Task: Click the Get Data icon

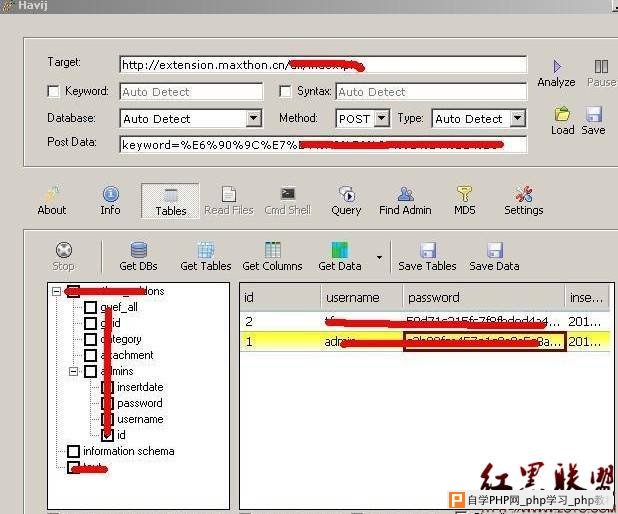Action: pyautogui.click(x=340, y=250)
